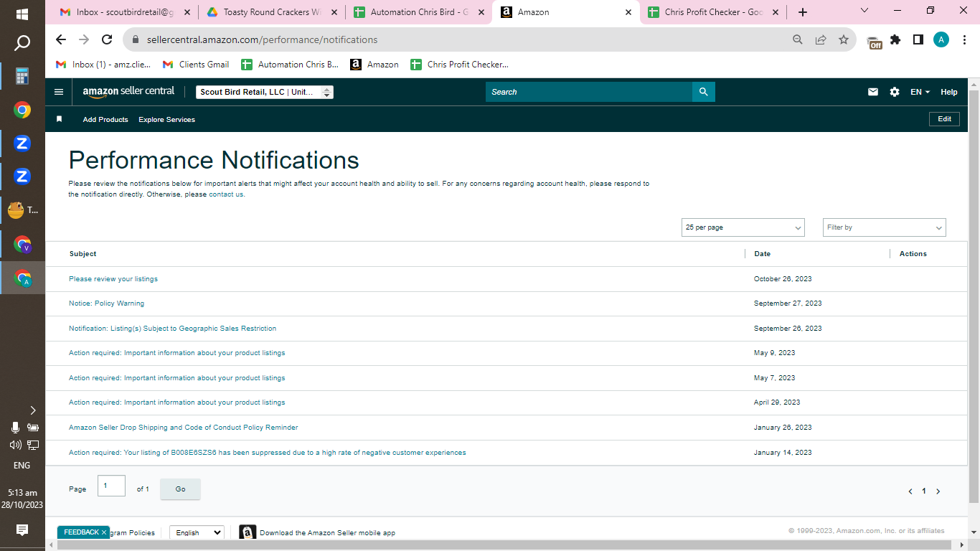Open the B008E6SZS6 suppressed listing notification
The height and width of the screenshot is (551, 980).
(x=267, y=453)
